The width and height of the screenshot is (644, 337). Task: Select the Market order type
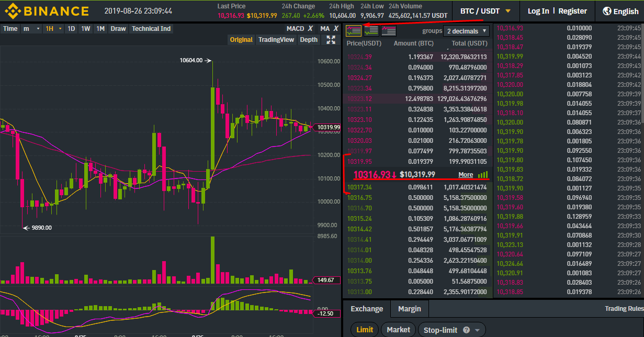tap(399, 330)
